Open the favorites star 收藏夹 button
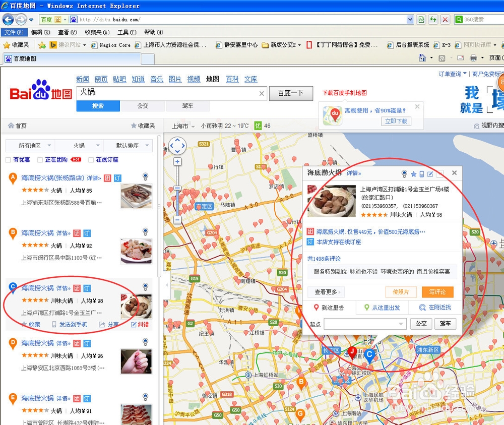This screenshot has height=425, width=504. [x=16, y=45]
